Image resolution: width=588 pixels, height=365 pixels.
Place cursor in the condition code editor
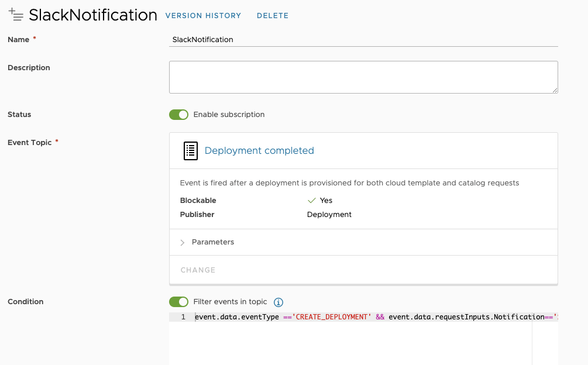coord(363,342)
